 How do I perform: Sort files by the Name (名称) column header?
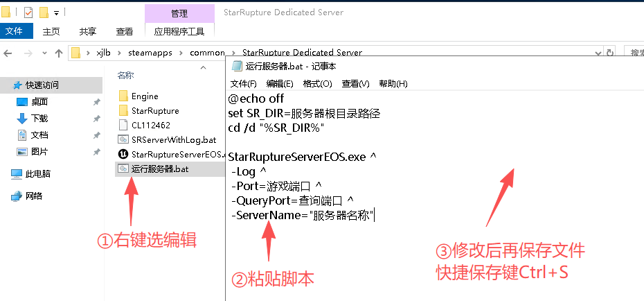(x=125, y=75)
